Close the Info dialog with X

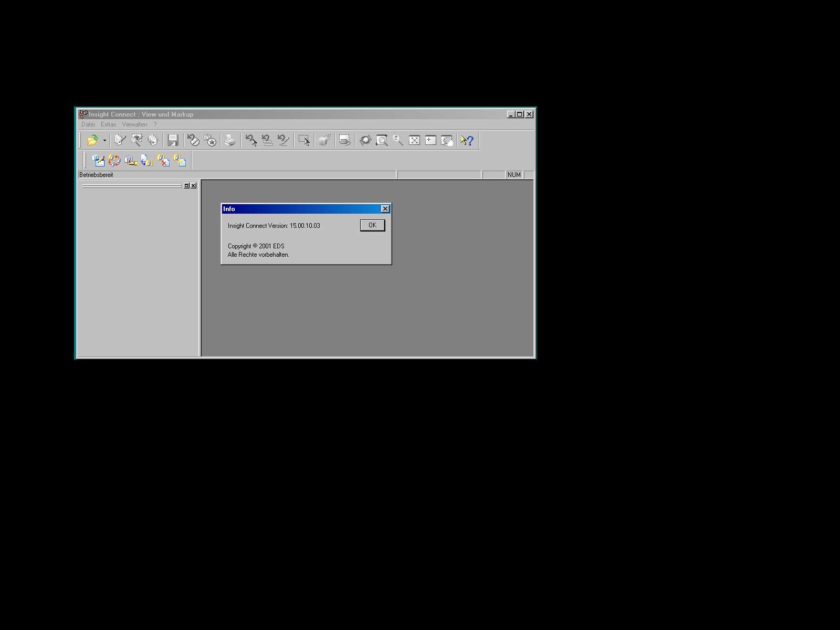coord(385,209)
